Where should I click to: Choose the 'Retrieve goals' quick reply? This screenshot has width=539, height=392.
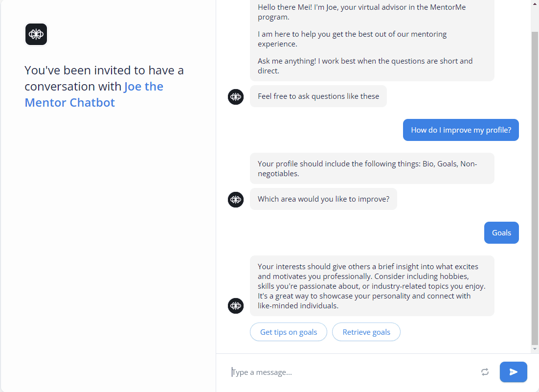coord(366,332)
